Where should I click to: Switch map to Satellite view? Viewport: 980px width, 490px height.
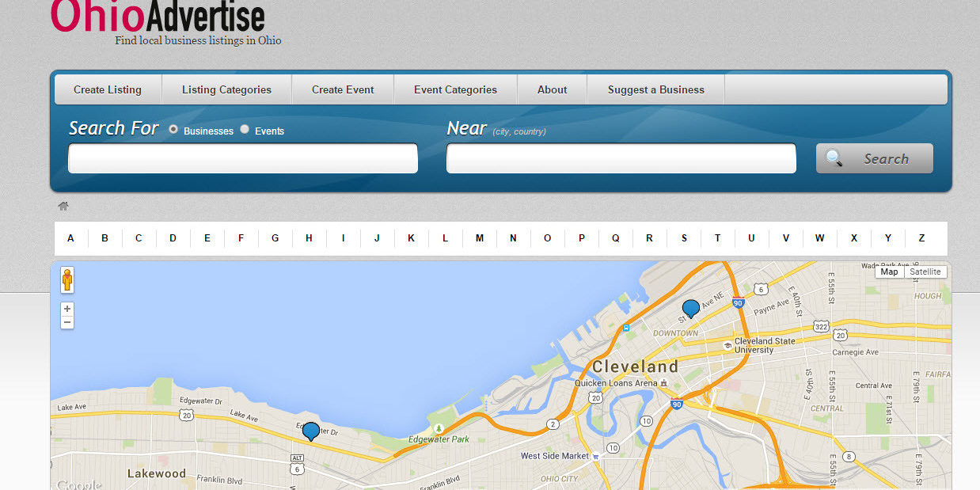click(x=925, y=272)
